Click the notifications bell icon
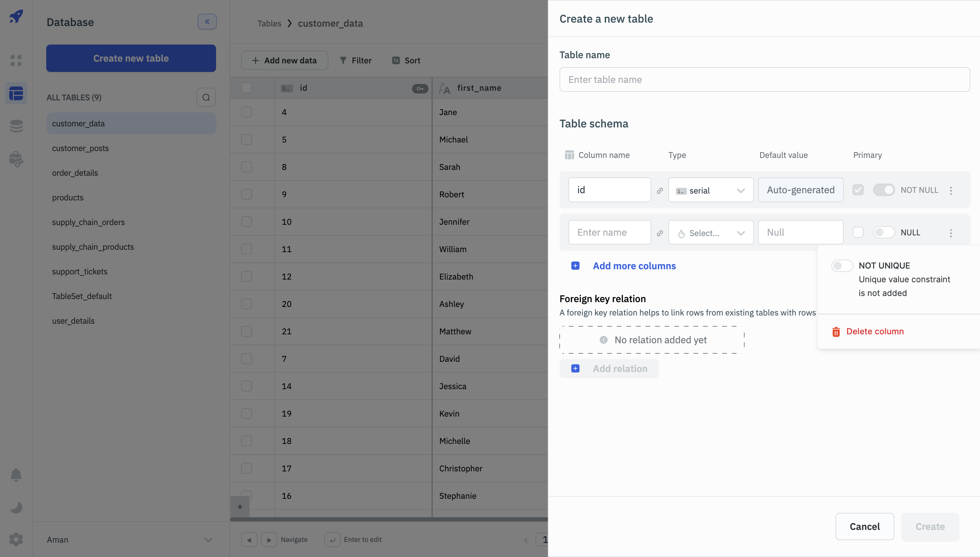This screenshot has width=980, height=557. (16, 475)
